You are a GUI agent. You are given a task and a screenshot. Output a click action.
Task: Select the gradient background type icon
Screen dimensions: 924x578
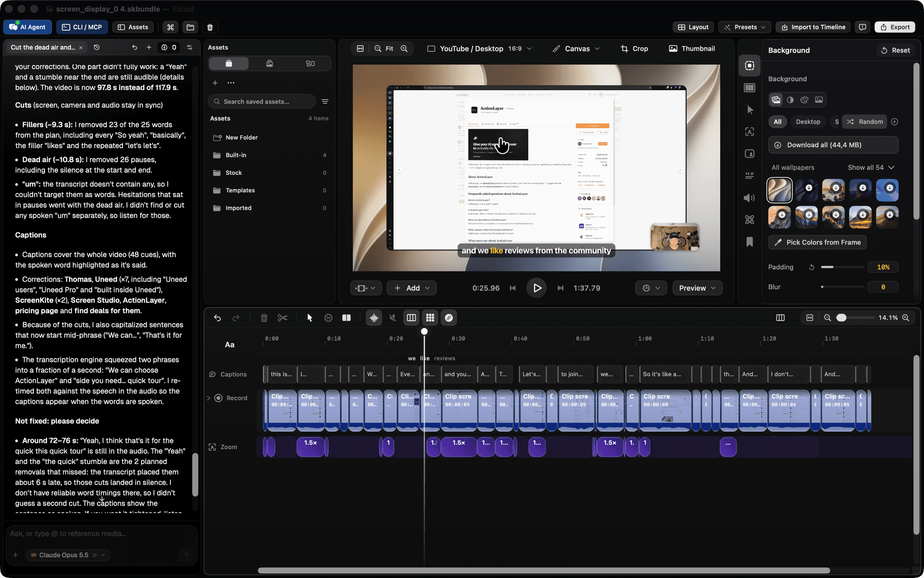(790, 100)
